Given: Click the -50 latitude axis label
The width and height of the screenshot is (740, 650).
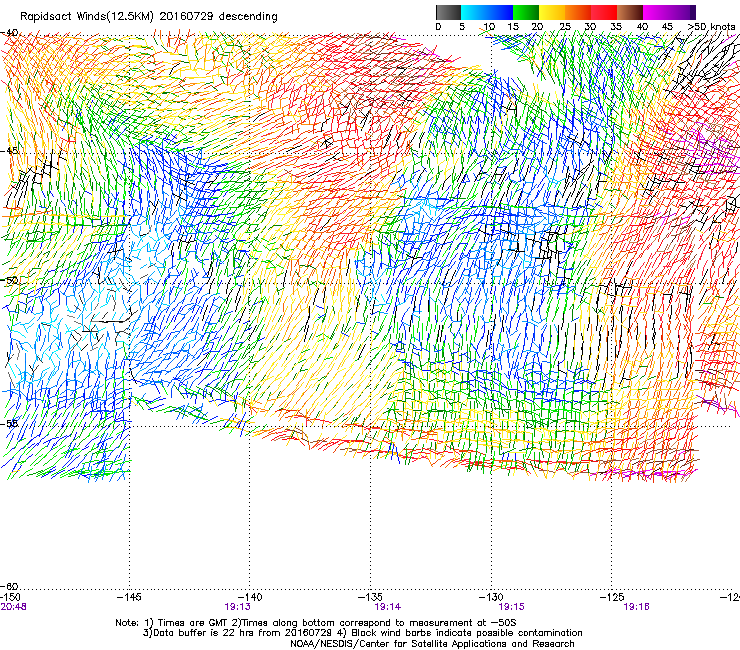Looking at the screenshot, I should [x=9, y=280].
